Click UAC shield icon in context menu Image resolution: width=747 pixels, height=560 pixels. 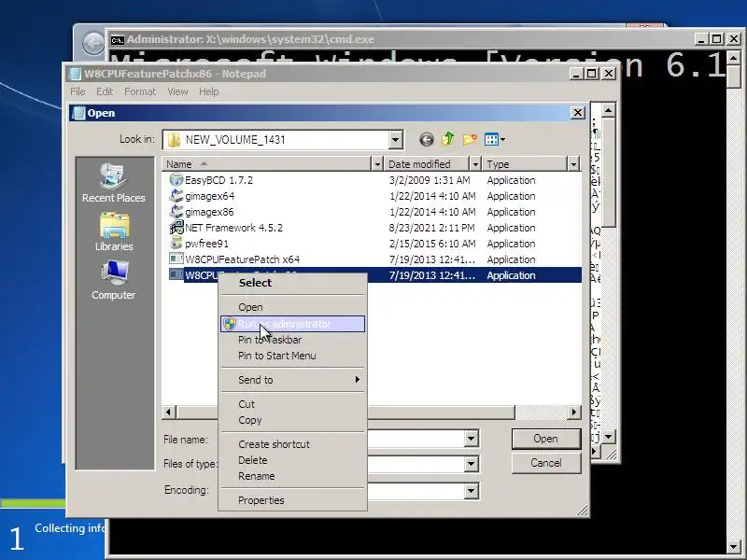[x=230, y=324]
